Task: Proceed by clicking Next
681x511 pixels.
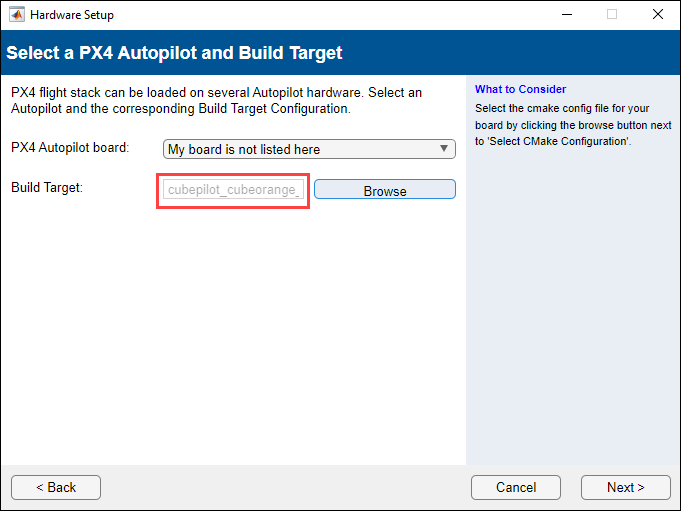Action: (x=625, y=487)
